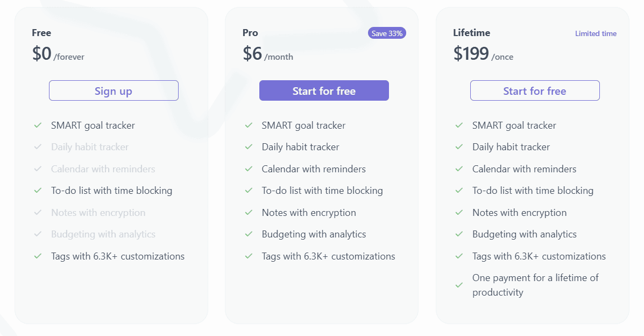The image size is (644, 336).
Task: Click the Notes with encryption feature under Lifetime
Action: [519, 212]
